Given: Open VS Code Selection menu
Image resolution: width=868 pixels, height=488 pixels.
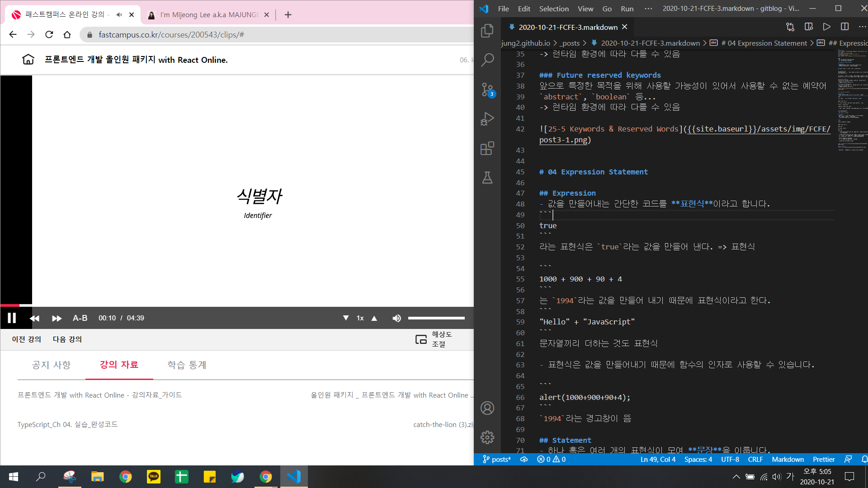Looking at the screenshot, I should (554, 9).
